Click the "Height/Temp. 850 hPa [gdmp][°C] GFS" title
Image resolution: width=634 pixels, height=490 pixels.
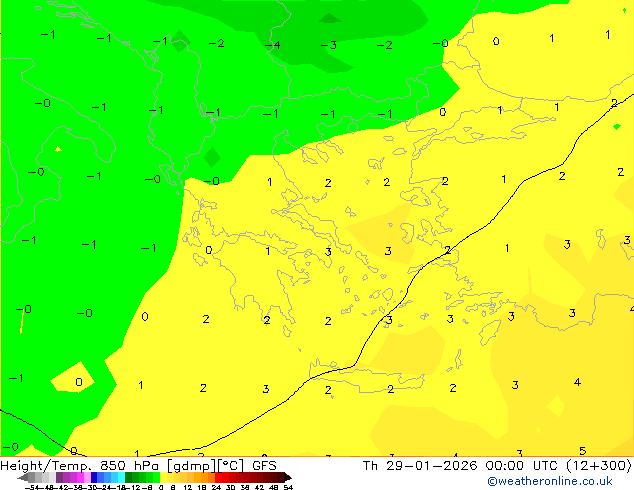tap(138, 466)
